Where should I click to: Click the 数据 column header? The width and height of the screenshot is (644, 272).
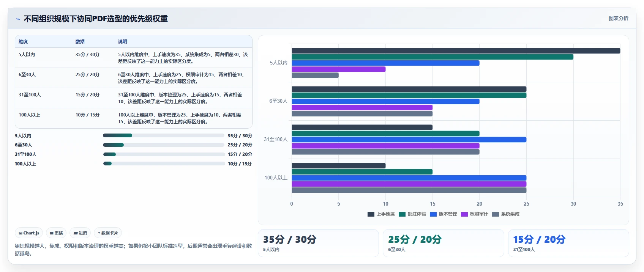80,42
